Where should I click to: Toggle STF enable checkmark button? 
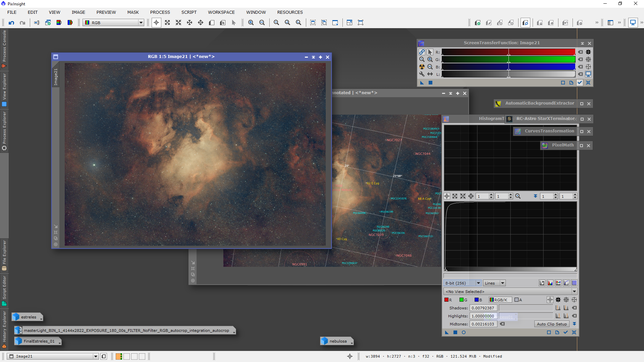pyautogui.click(x=580, y=82)
